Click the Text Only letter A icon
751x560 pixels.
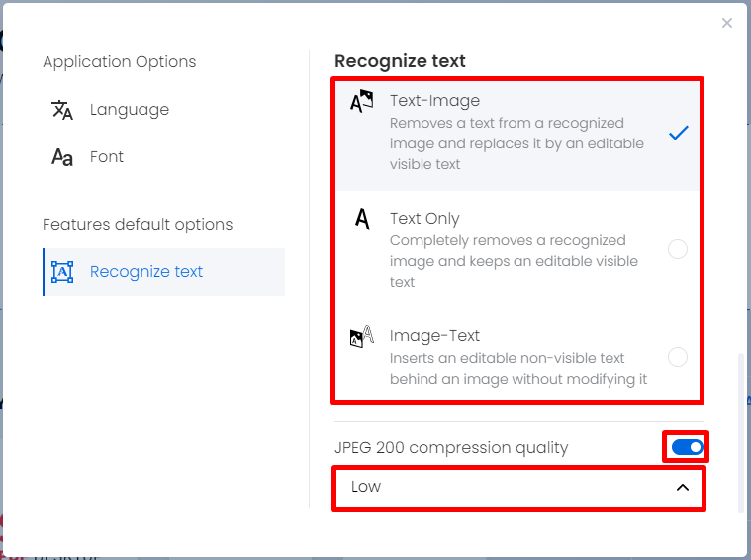pyautogui.click(x=362, y=219)
